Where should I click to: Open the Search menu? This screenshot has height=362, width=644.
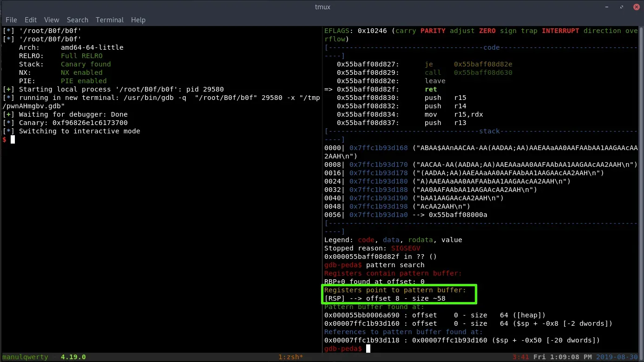(x=77, y=20)
